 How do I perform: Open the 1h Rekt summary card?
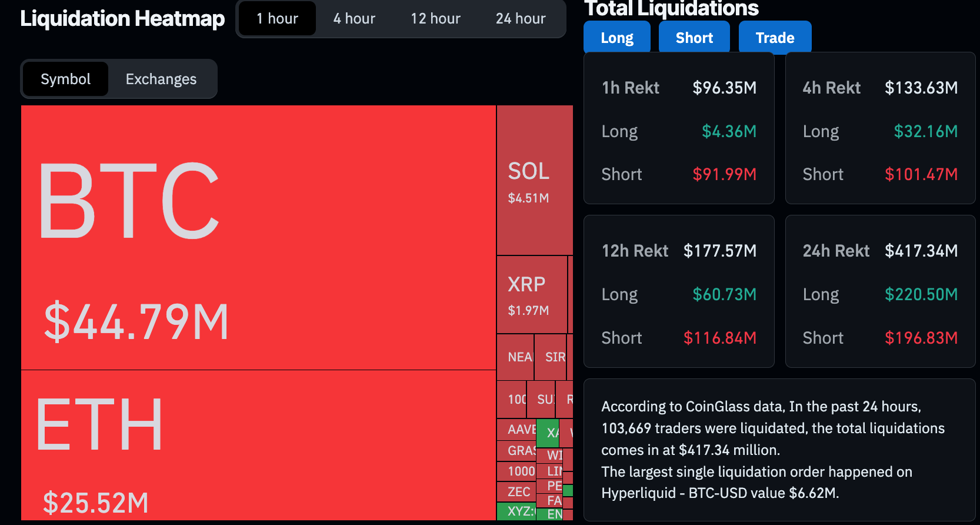(x=678, y=128)
